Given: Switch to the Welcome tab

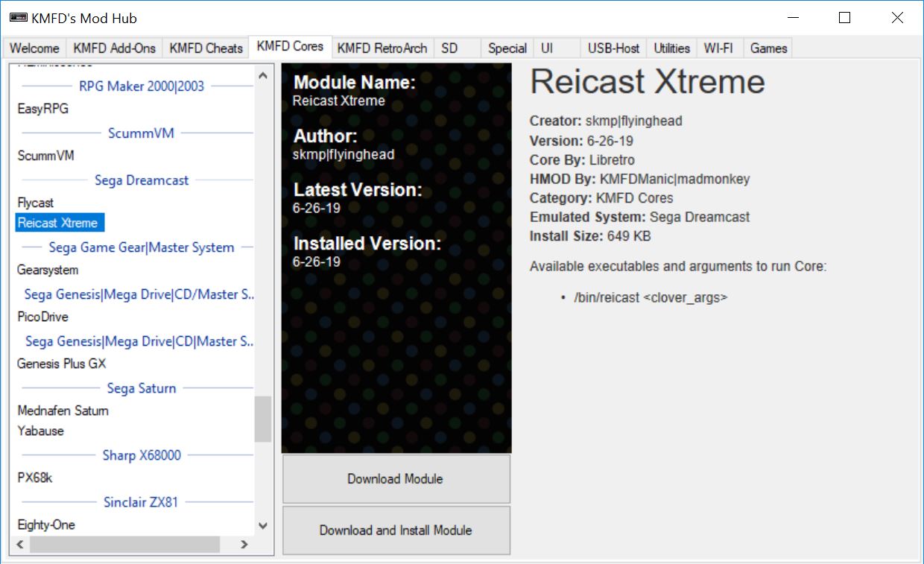Looking at the screenshot, I should pyautogui.click(x=34, y=48).
